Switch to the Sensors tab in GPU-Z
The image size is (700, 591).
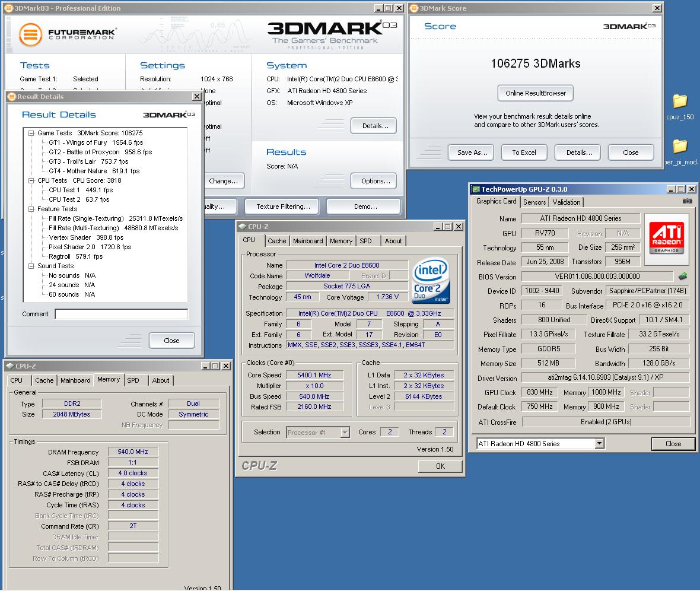click(534, 202)
